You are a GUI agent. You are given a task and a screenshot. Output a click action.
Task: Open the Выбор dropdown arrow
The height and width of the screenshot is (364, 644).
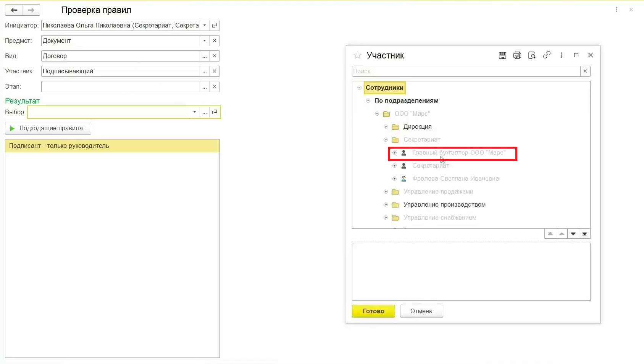click(195, 112)
